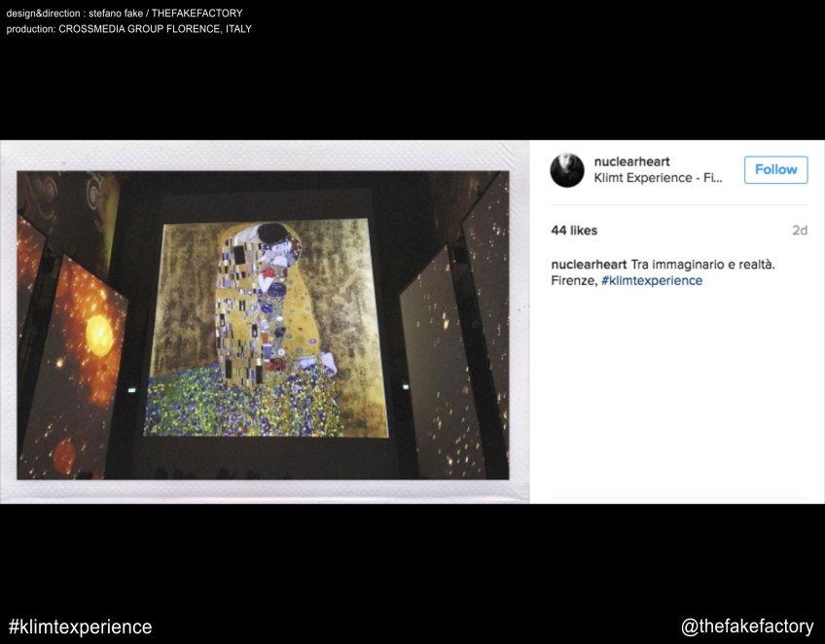Image resolution: width=825 pixels, height=644 pixels.
Task: Click the small orange sphere at photo bottom-left
Action: pyautogui.click(x=64, y=454)
